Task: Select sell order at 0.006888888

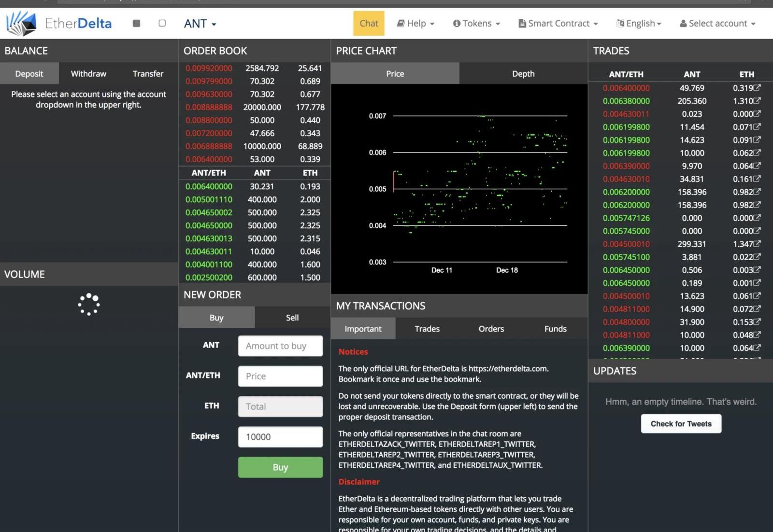Action: pos(255,146)
